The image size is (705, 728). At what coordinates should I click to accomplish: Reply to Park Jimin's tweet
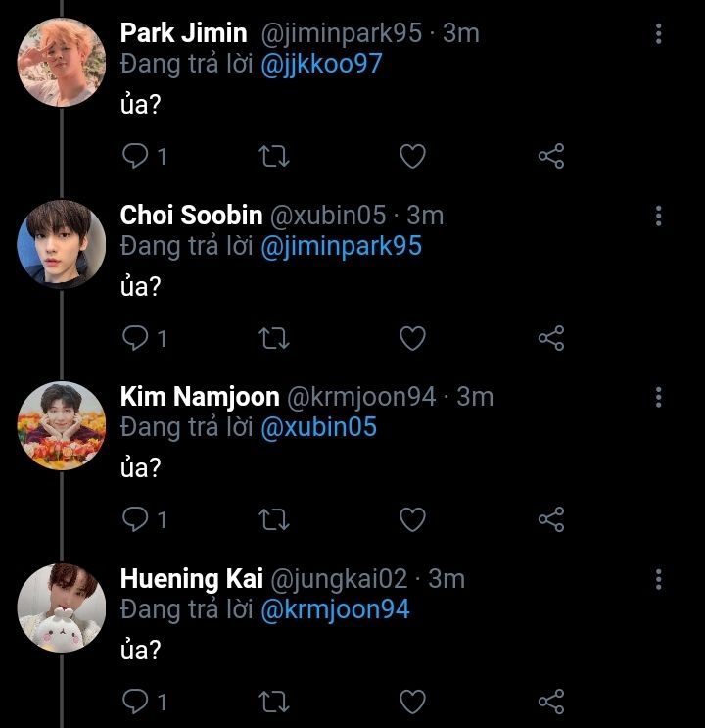pos(135,156)
